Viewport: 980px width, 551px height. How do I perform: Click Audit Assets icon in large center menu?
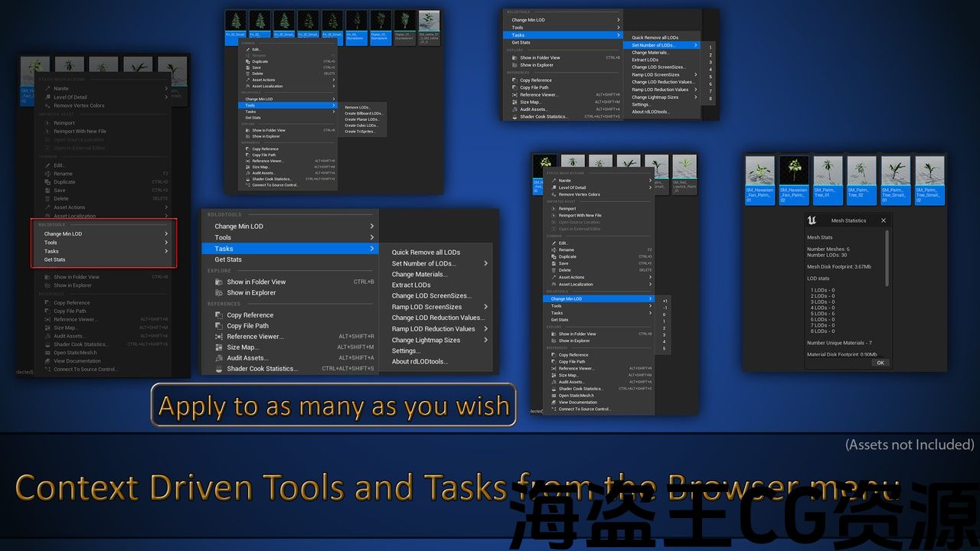click(219, 358)
